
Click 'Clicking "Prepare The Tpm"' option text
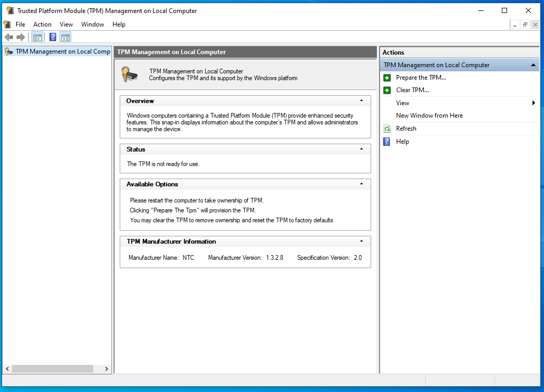point(193,210)
